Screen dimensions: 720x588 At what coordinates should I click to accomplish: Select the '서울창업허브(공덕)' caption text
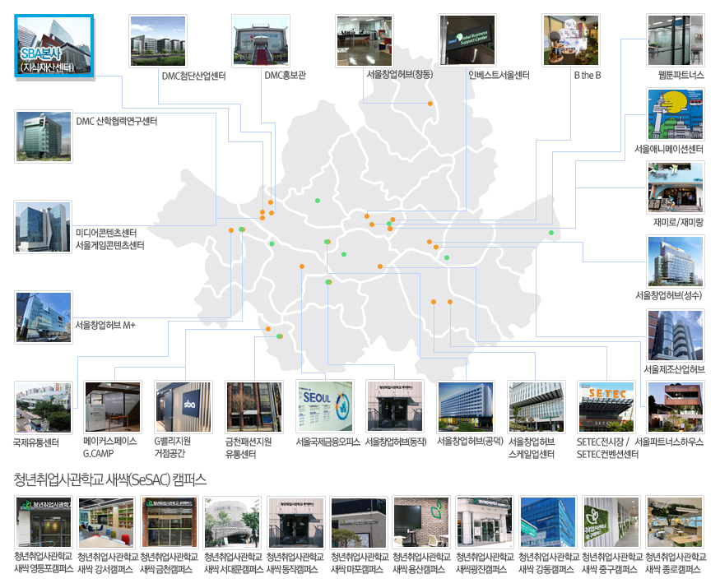[471, 441]
